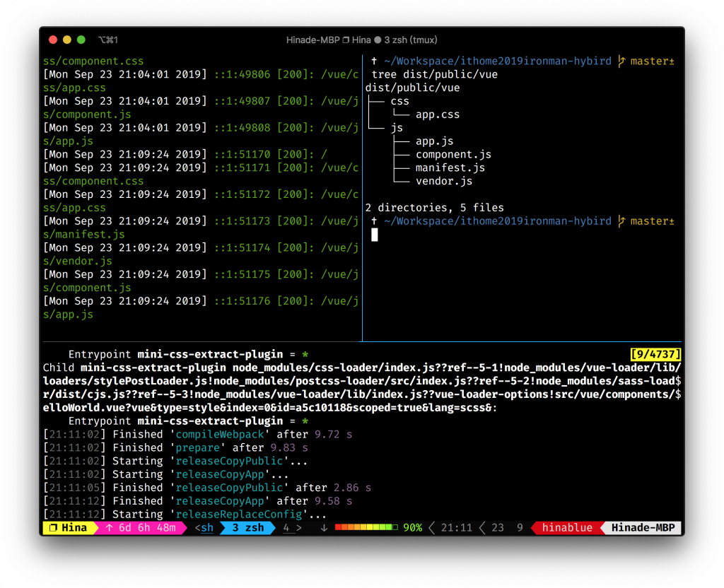This screenshot has height=588, width=724.
Task: Select the 3 zsh tmux window tab
Action: [248, 527]
